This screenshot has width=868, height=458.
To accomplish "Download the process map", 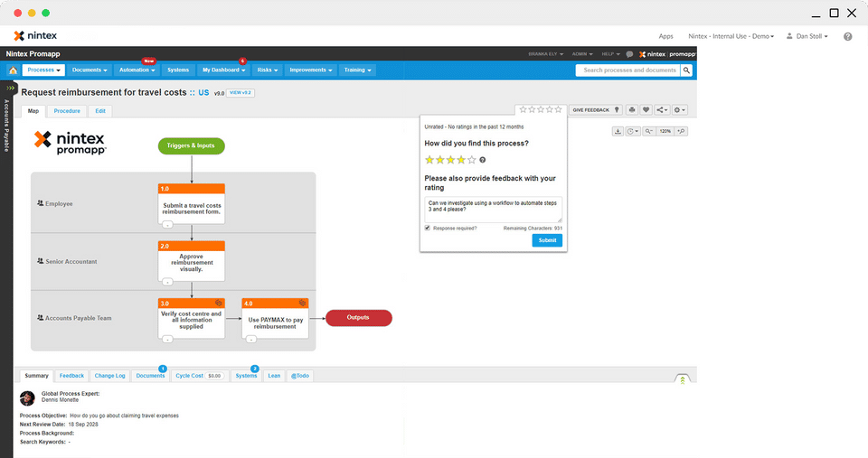I will point(618,132).
